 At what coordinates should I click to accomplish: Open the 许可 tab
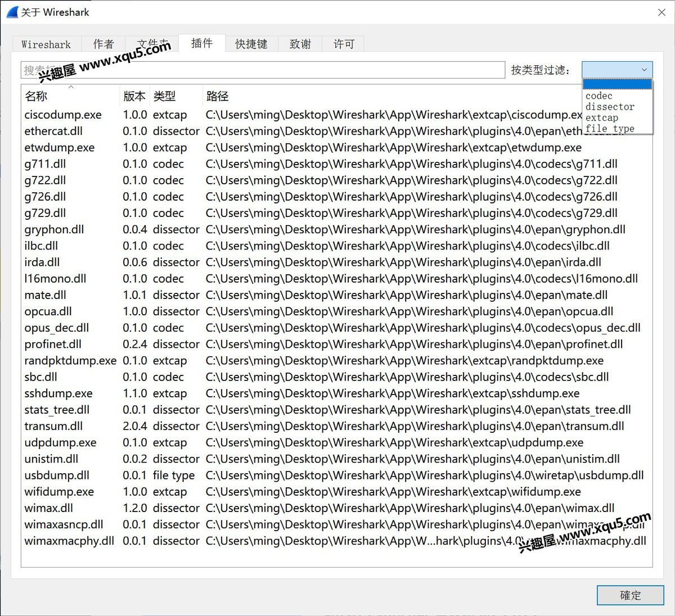(x=344, y=44)
